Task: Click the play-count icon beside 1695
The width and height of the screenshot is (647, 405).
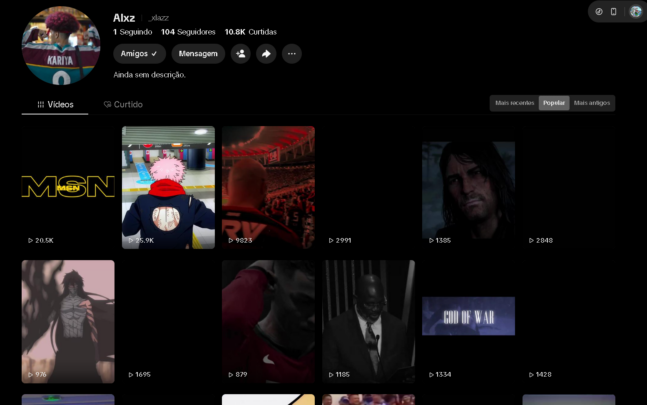Action: 130,374
